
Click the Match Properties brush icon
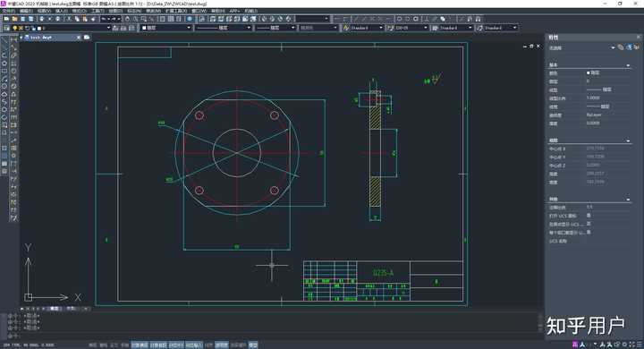93,19
